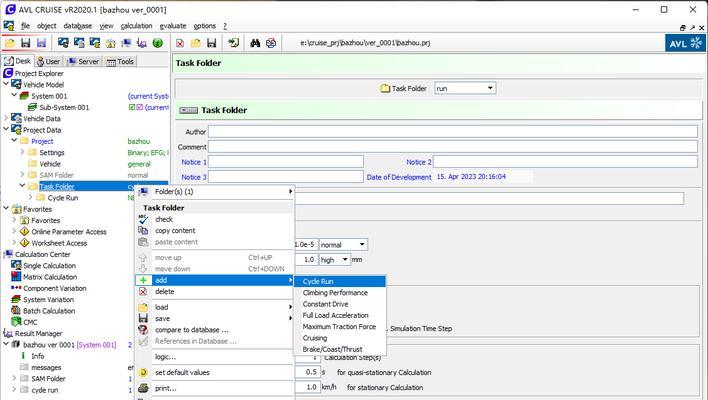Click the Comment input field
The image size is (708, 400).
tap(453, 146)
